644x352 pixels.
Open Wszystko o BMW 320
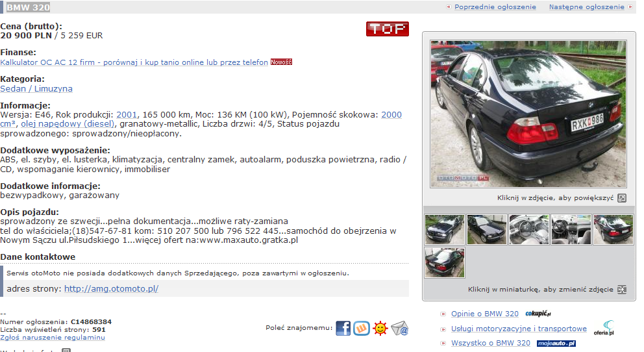point(490,343)
